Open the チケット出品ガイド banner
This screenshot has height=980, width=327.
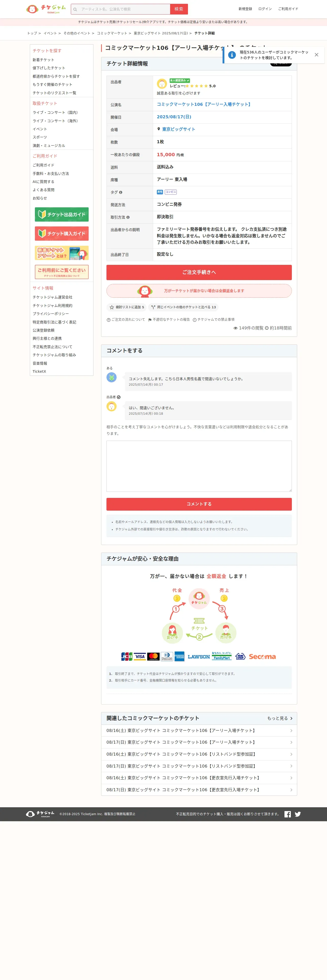(62, 214)
